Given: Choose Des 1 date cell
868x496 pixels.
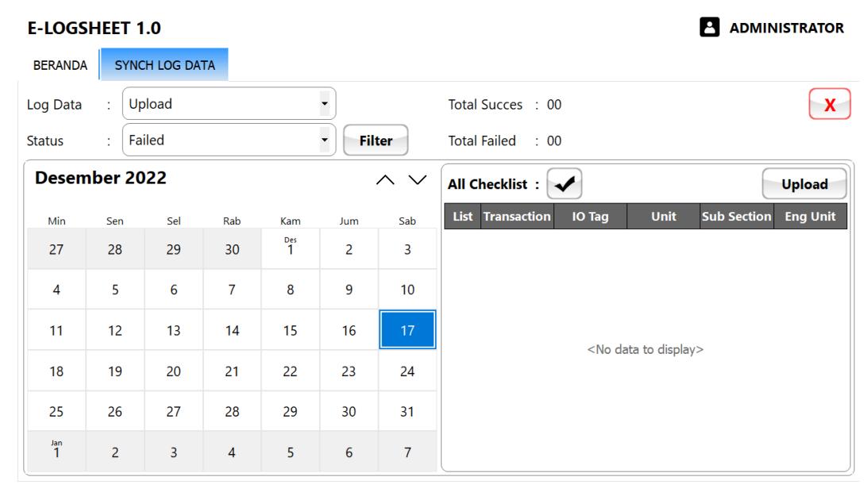Looking at the screenshot, I should [290, 248].
